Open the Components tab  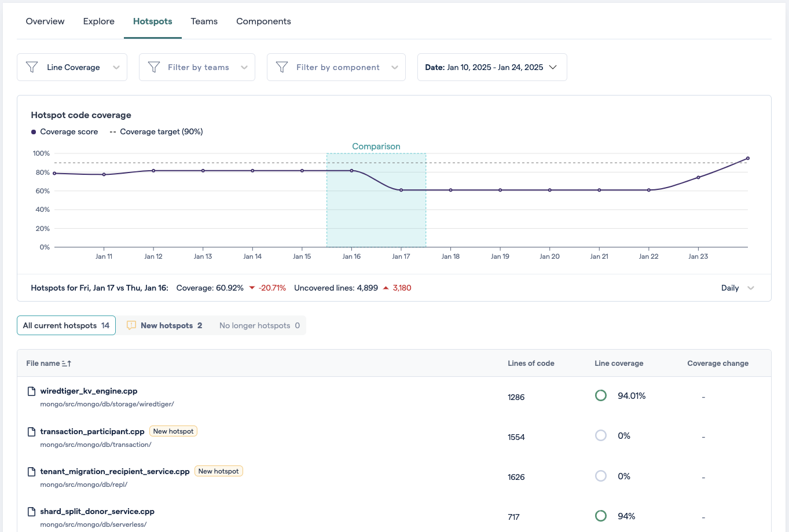pos(263,21)
